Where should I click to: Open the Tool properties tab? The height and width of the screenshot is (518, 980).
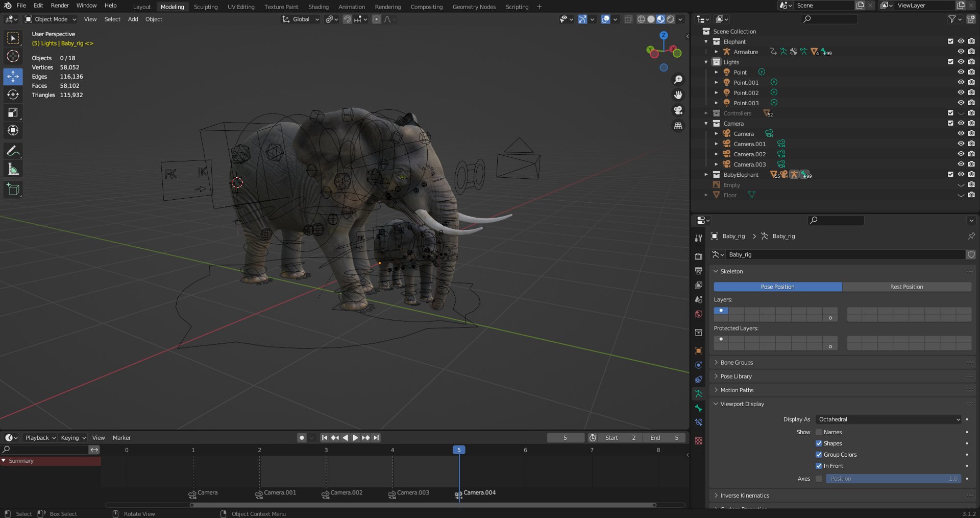tap(699, 238)
